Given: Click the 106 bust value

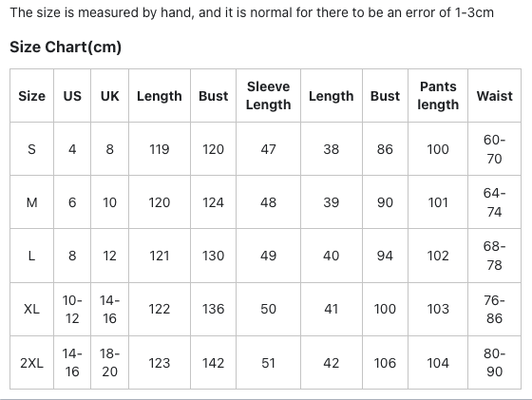Looking at the screenshot, I should 385,363.
